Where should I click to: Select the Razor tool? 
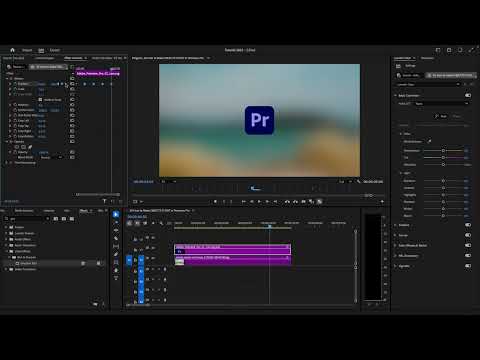[x=116, y=238]
